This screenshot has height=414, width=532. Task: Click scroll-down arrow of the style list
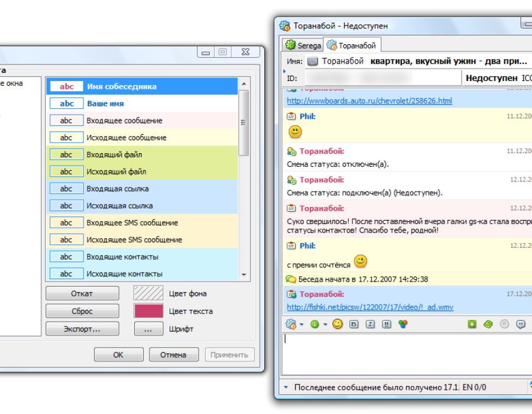tap(244, 275)
